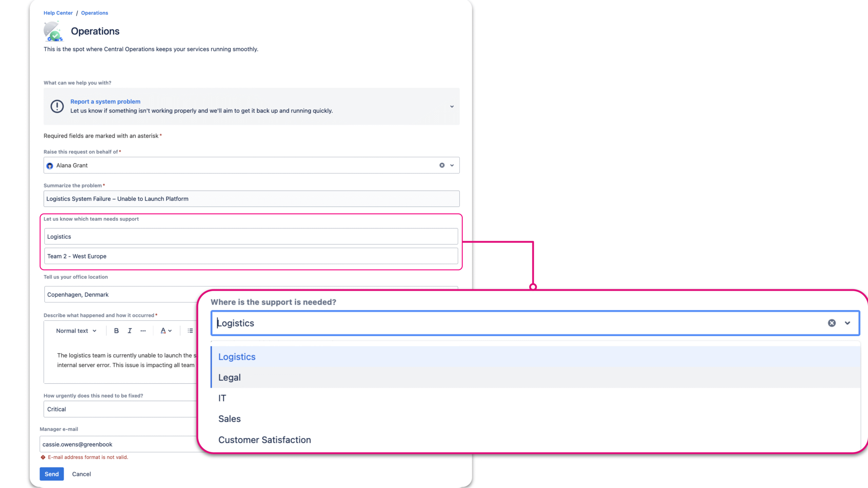The height and width of the screenshot is (488, 868).
Task: Click the Send button
Action: [52, 474]
